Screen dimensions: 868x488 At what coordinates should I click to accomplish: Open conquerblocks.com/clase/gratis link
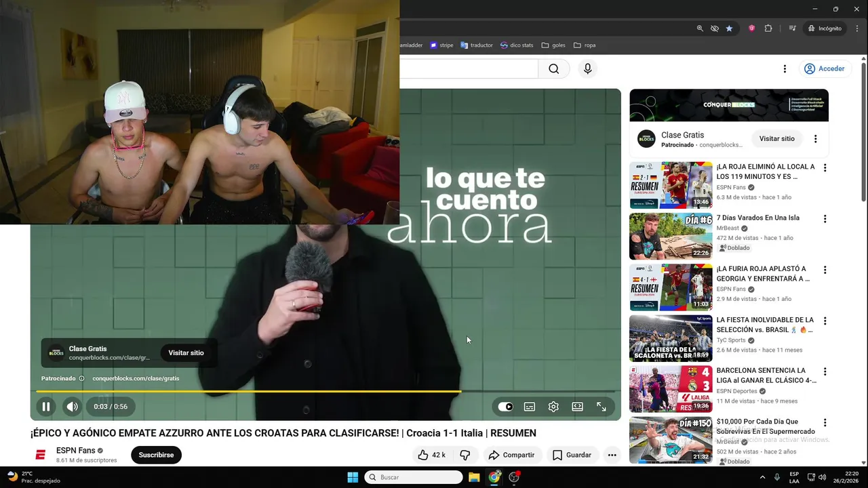(x=136, y=378)
